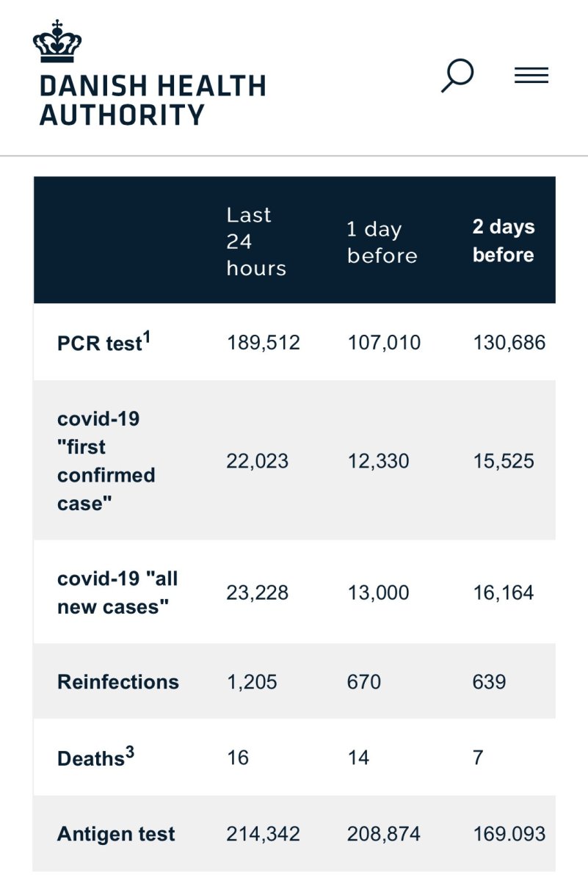
Task: Open the hamburger menu icon
Action: [531, 76]
